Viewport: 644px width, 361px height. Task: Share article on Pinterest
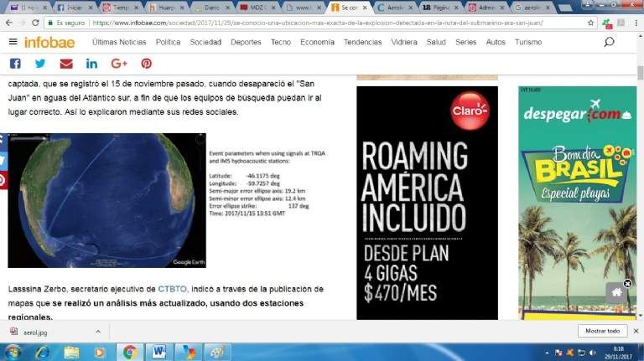(x=146, y=64)
